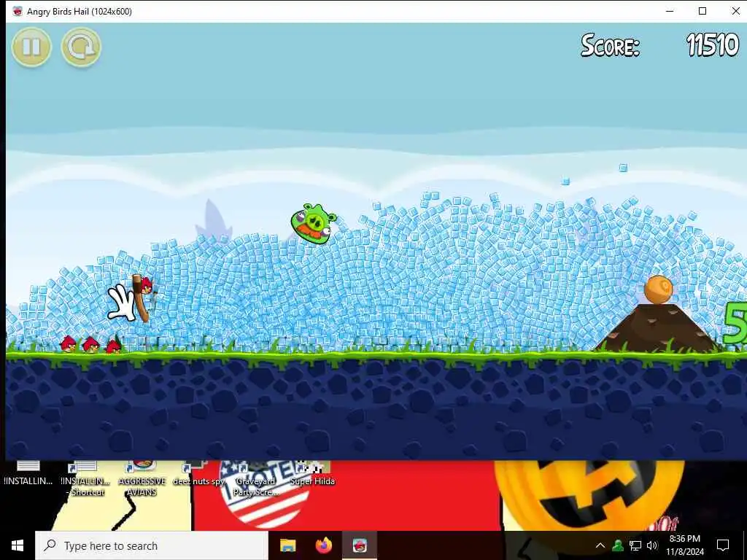Select the Angry Birds taskbar icon
The height and width of the screenshot is (560, 747).
click(x=360, y=545)
